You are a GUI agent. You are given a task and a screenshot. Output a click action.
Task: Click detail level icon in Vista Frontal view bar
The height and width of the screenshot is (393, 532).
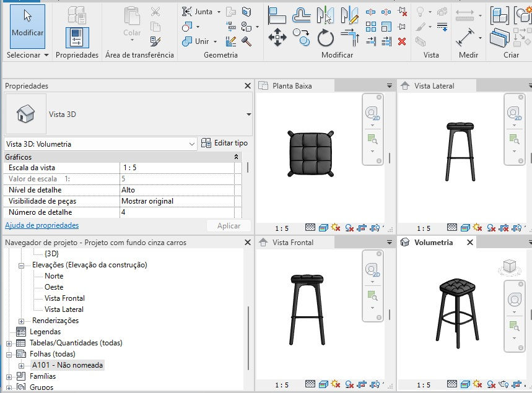click(310, 384)
